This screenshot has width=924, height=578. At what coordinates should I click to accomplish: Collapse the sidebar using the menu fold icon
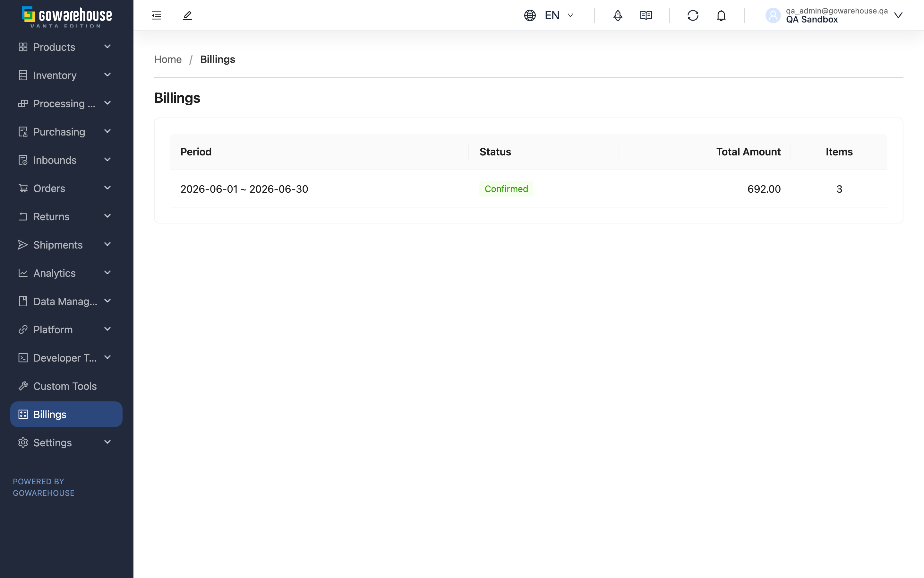click(x=157, y=15)
